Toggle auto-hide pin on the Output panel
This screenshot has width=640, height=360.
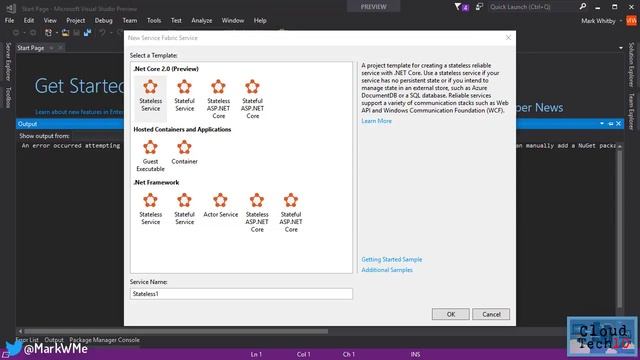tap(611, 124)
